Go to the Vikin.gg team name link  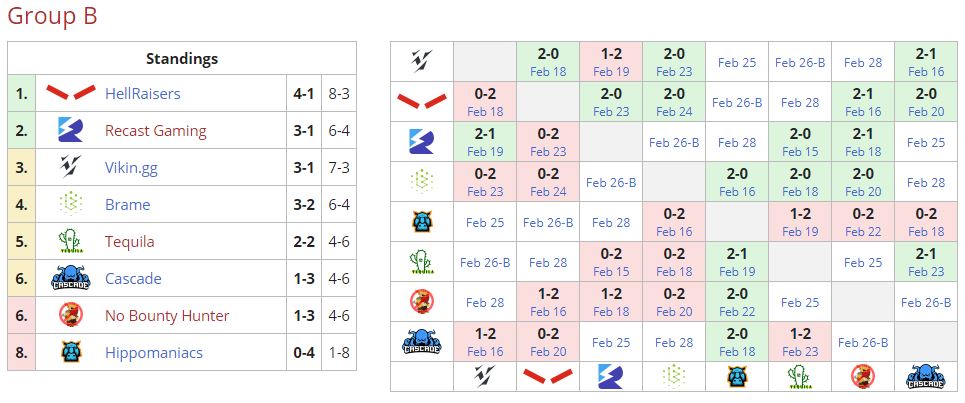click(131, 168)
